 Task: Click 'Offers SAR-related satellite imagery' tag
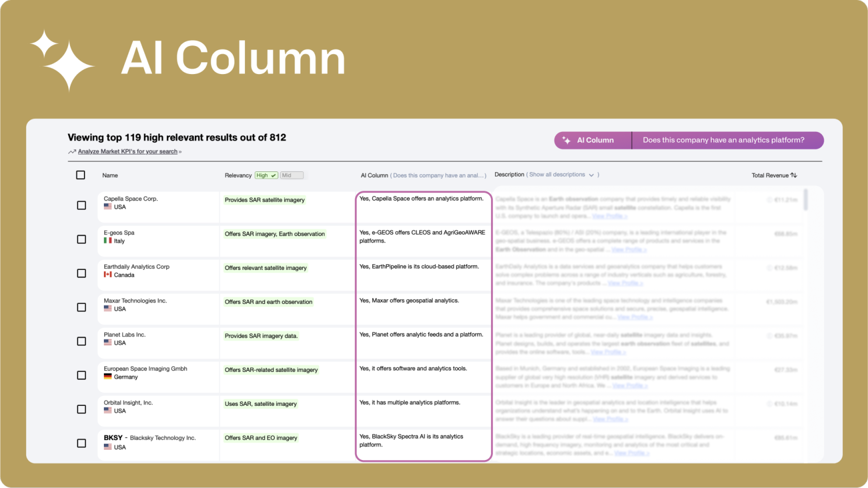tap(271, 370)
